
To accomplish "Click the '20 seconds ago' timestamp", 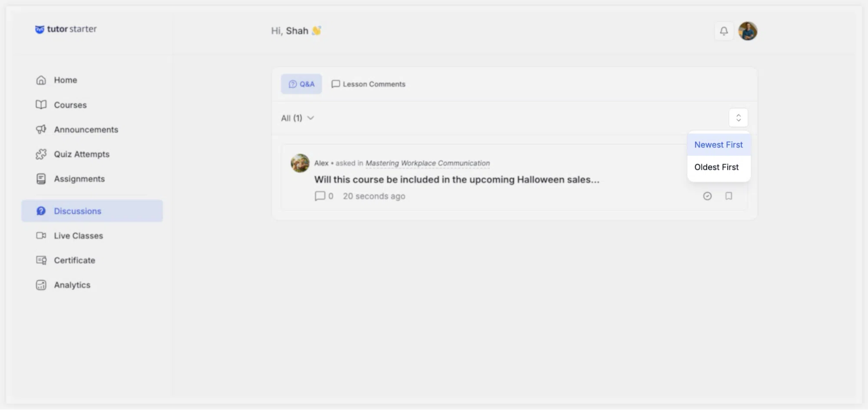I will [x=374, y=196].
